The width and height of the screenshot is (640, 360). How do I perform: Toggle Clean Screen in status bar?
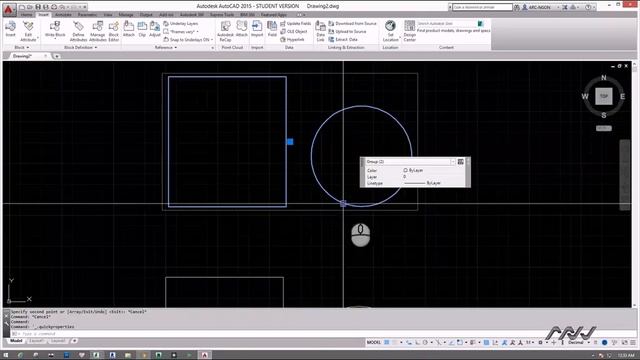pyautogui.click(x=624, y=342)
